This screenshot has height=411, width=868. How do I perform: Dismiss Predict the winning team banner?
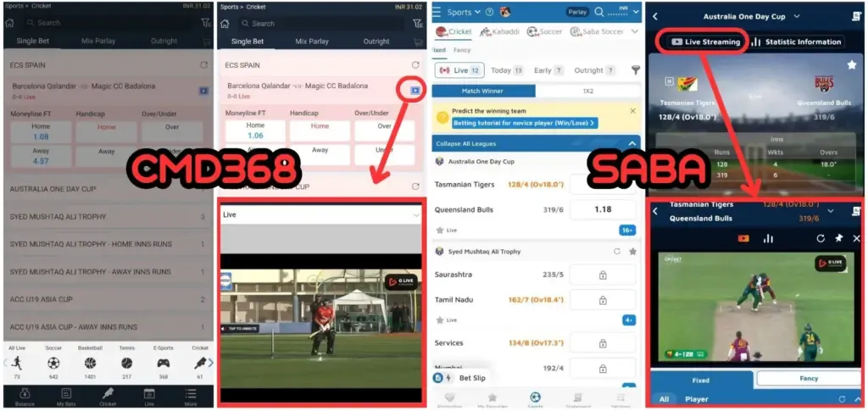click(632, 111)
